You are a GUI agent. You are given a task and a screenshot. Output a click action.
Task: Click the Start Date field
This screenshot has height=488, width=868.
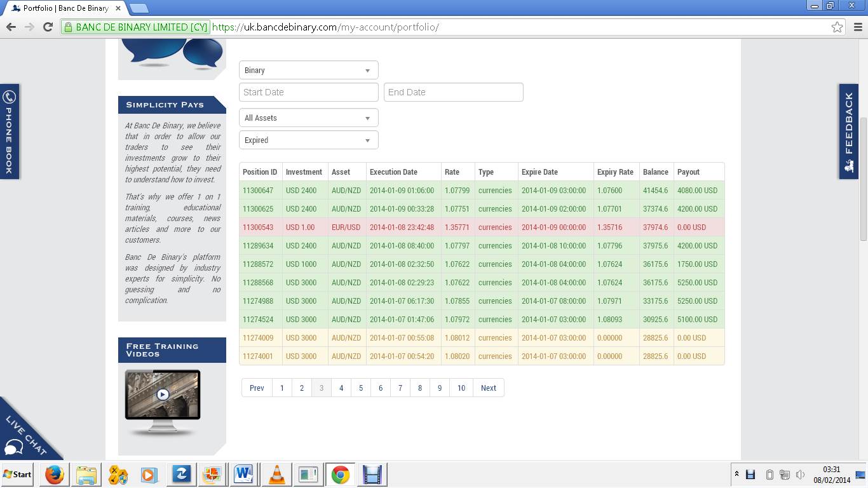[x=308, y=92]
